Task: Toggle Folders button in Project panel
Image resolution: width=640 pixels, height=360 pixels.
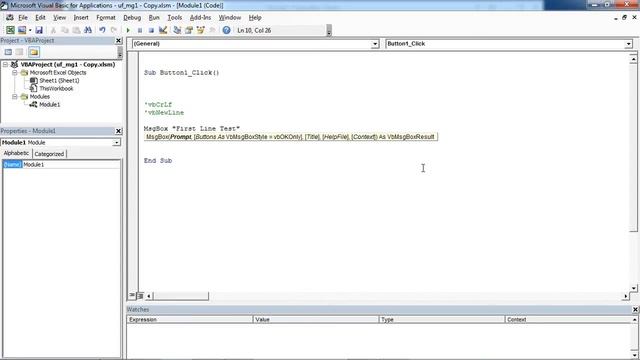Action: pos(33,52)
